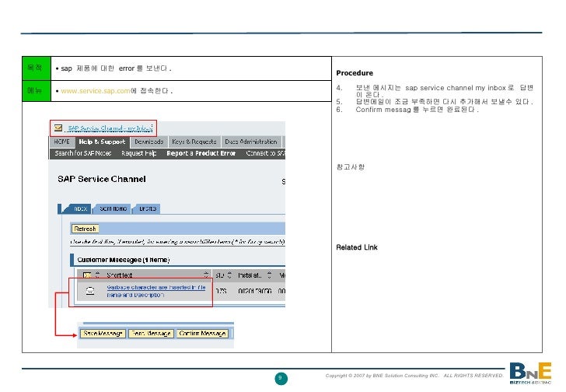Viewport: 566px width, 392px height.
Task: Click the Short text column header
Action: point(120,275)
